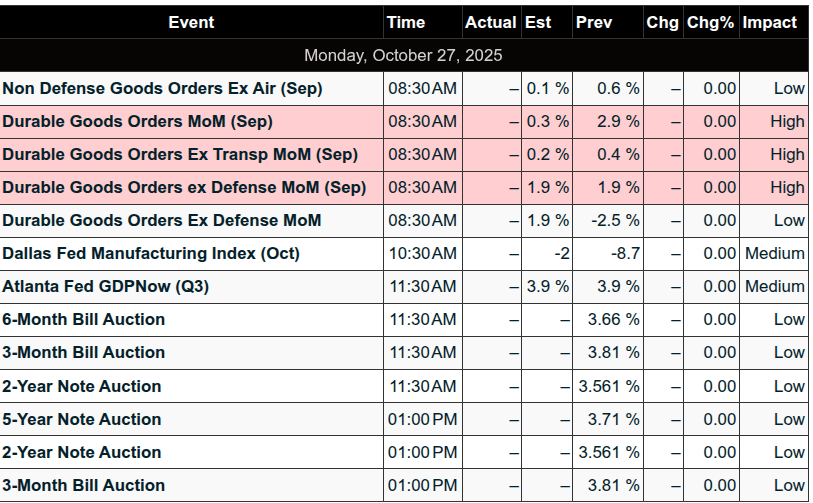Click the 10:30AM time cell
The height and width of the screenshot is (503, 813).
(x=422, y=253)
